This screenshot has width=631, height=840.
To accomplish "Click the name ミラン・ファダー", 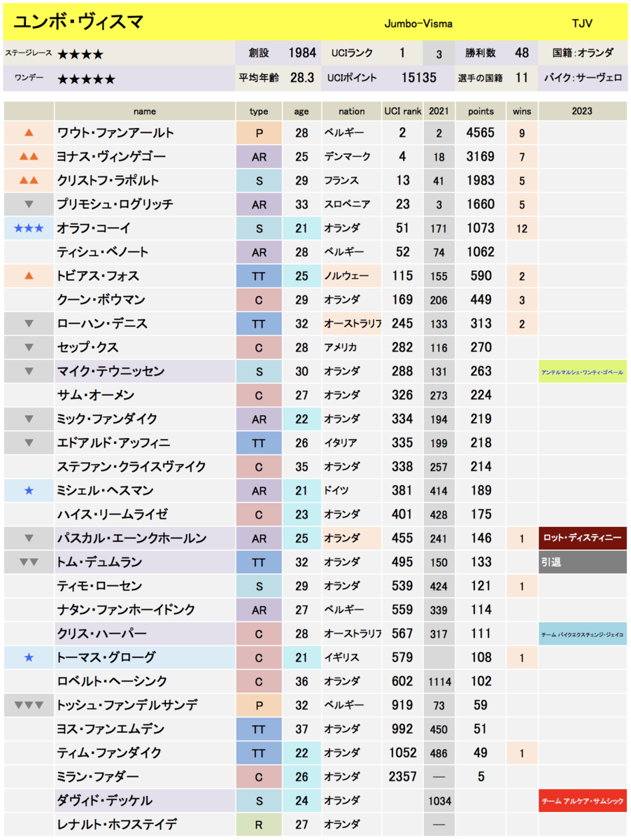I will pos(98,776).
